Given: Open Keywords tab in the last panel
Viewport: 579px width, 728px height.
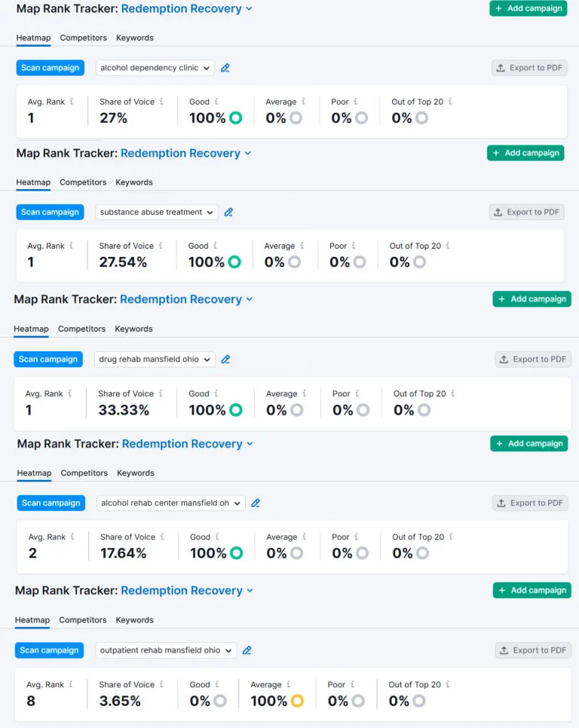Looking at the screenshot, I should [x=134, y=620].
